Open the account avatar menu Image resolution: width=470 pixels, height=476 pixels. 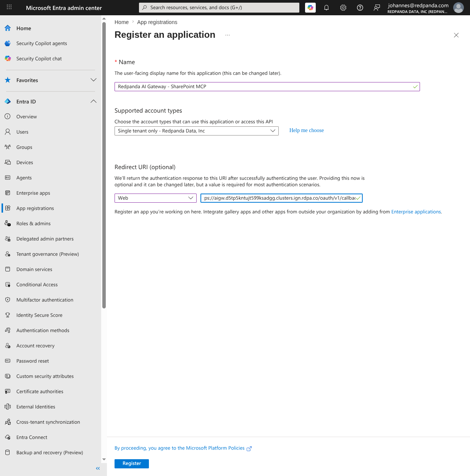(x=458, y=8)
